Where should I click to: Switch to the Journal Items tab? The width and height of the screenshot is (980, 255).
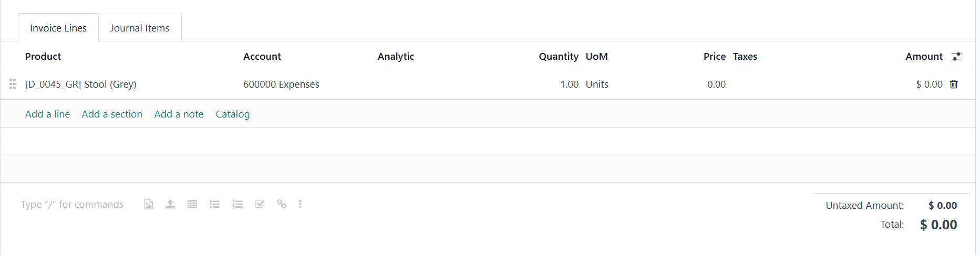[x=140, y=28]
